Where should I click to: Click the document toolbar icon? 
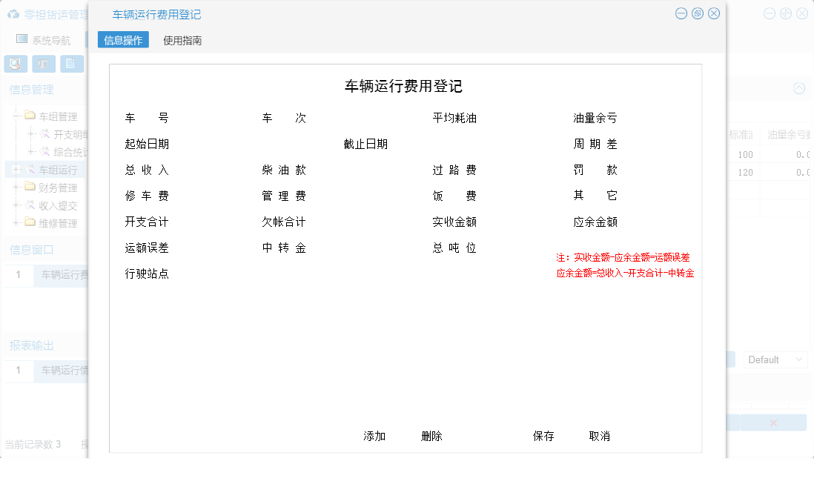coord(70,64)
